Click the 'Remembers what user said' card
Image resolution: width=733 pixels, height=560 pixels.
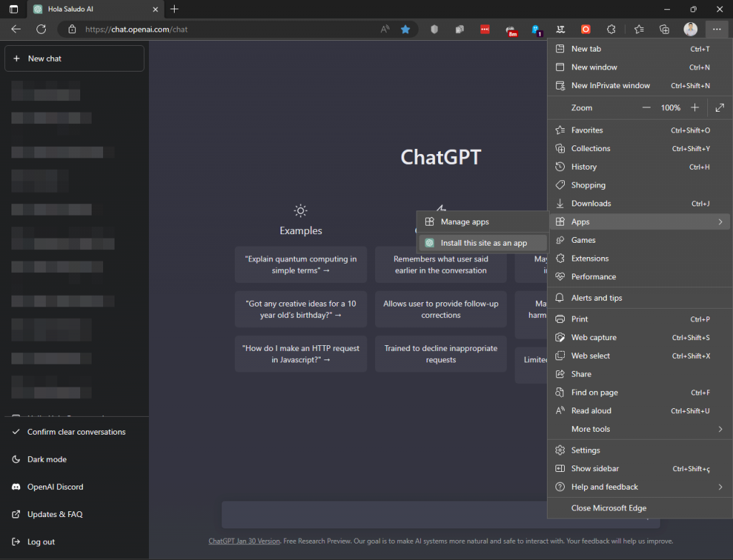[x=441, y=265]
